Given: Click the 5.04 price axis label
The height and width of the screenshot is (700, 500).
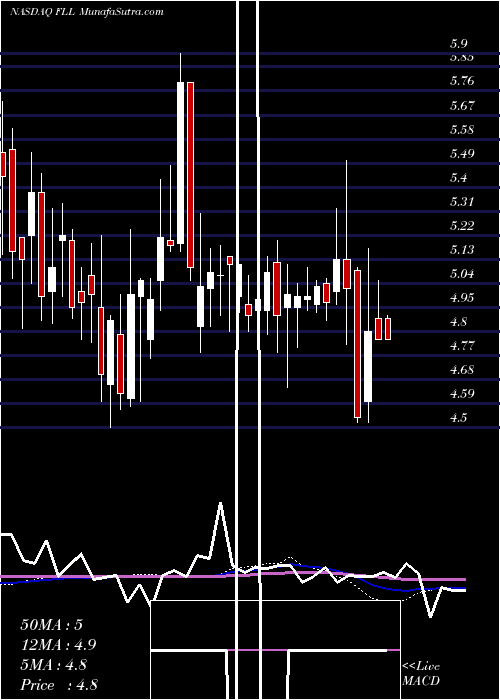Looking at the screenshot, I should [x=462, y=274].
